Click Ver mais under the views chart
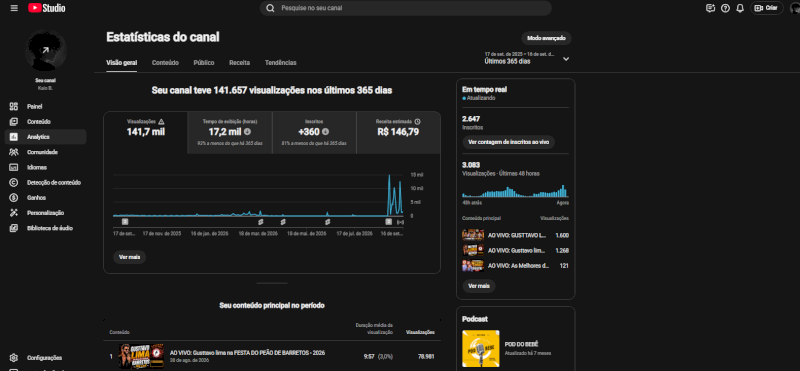 tap(130, 257)
